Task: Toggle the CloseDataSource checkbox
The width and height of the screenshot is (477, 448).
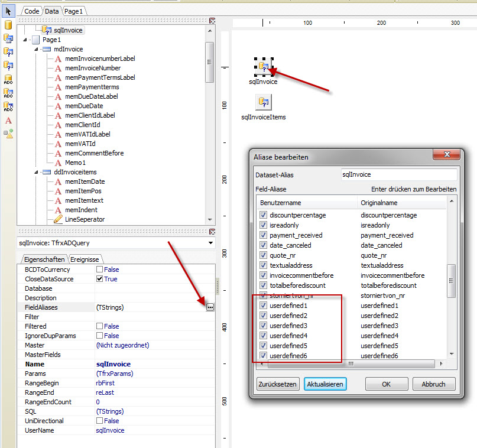Action: coord(99,279)
